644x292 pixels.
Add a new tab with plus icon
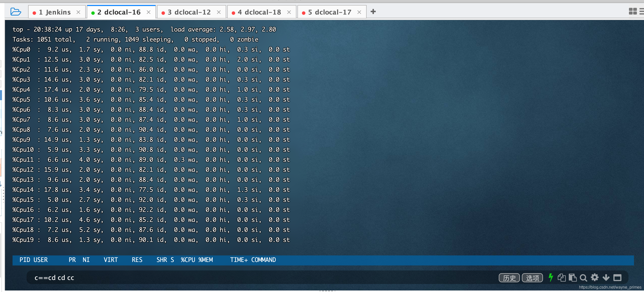(373, 12)
